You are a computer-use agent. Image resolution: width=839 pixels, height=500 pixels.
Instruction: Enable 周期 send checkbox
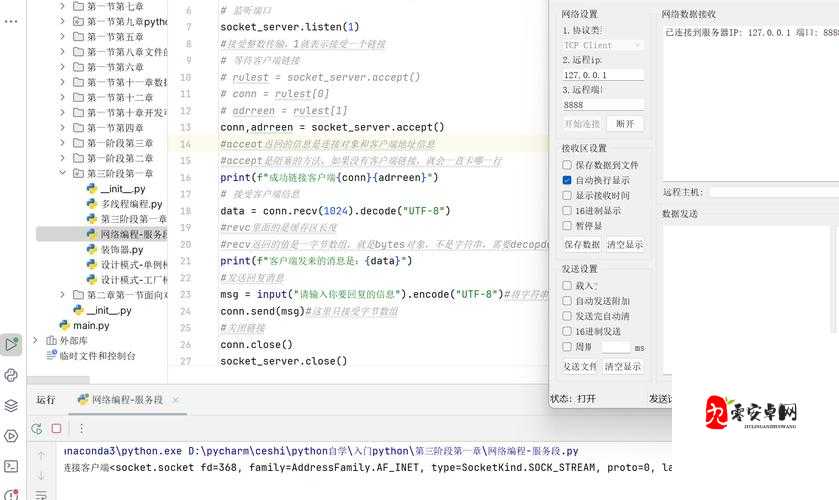pos(567,346)
